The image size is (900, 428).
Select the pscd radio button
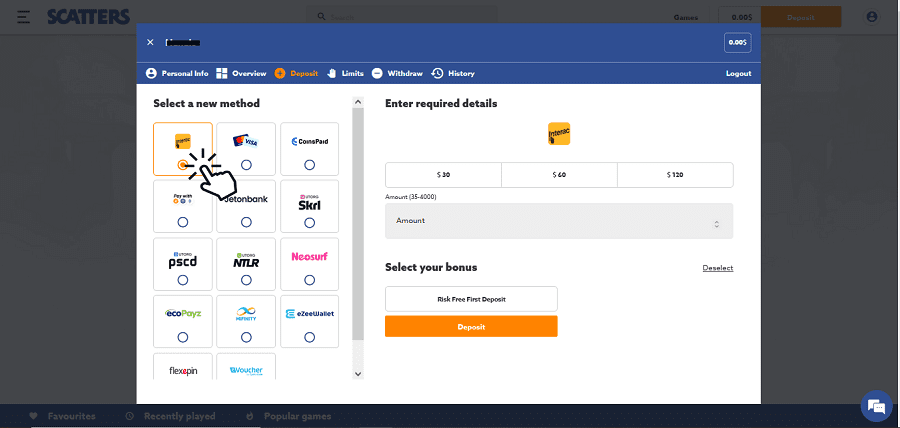[183, 280]
